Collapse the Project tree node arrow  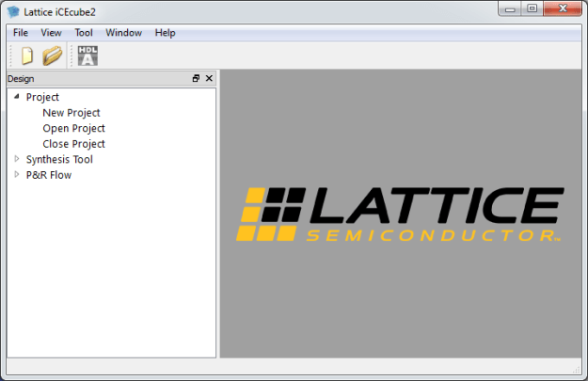(17, 96)
